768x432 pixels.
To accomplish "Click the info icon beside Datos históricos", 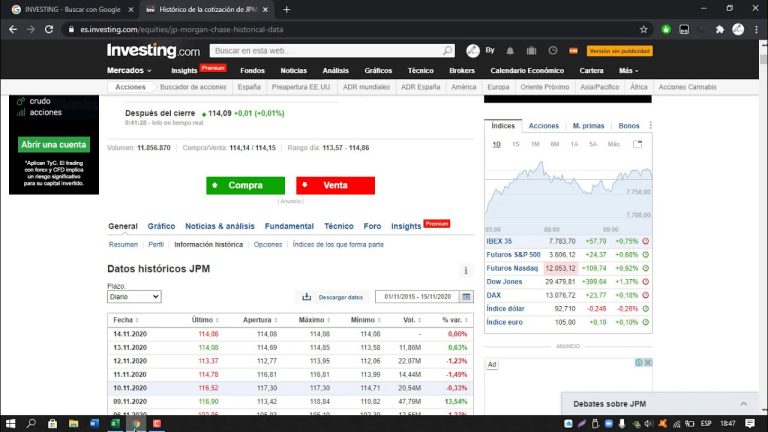I will [x=465, y=270].
